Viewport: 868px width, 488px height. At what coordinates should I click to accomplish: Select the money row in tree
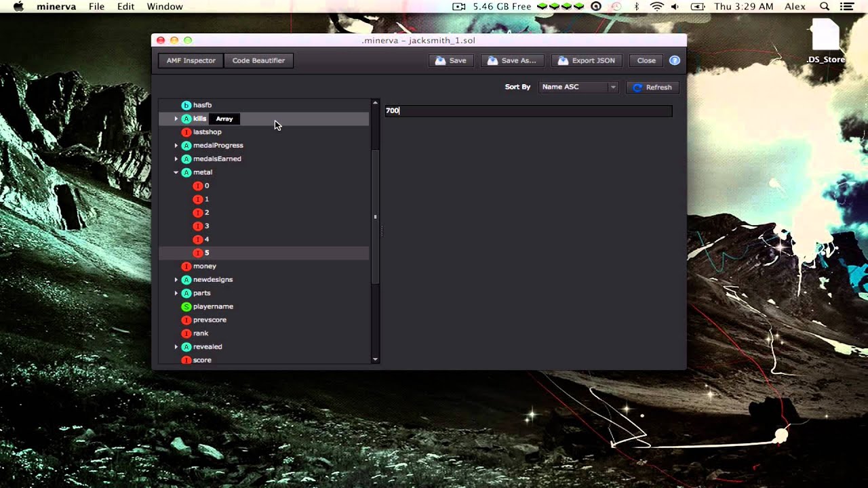point(264,266)
